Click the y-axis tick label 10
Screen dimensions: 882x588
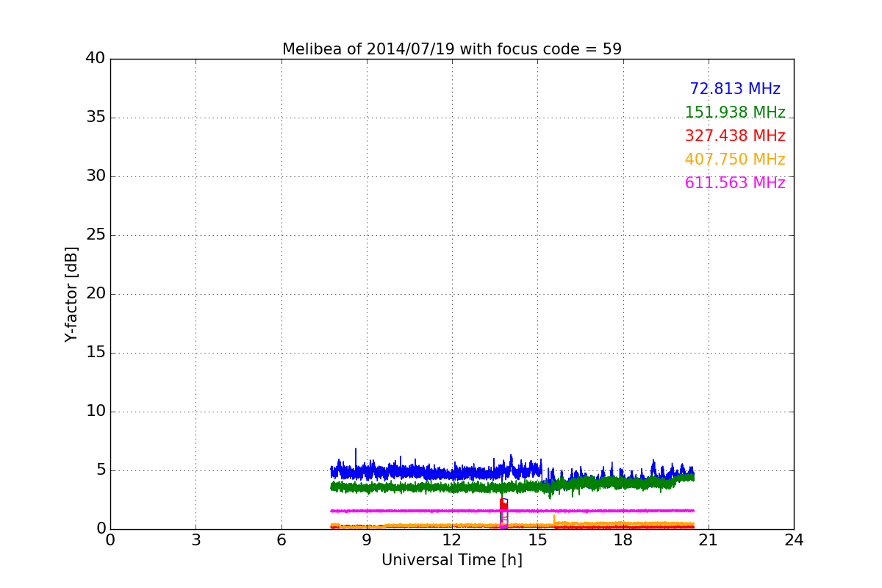pos(96,412)
